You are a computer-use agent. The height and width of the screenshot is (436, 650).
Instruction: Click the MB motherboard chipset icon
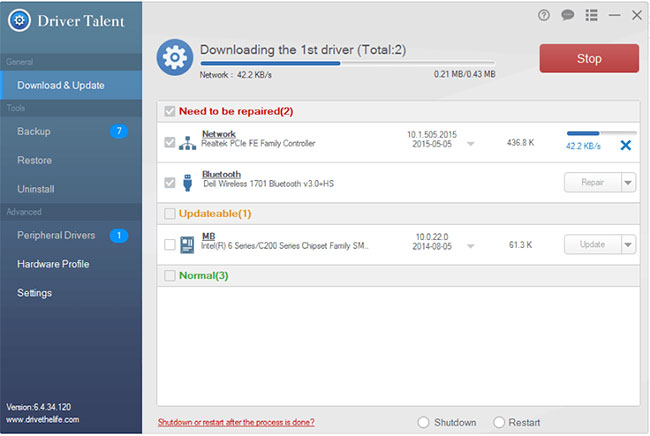tap(187, 244)
